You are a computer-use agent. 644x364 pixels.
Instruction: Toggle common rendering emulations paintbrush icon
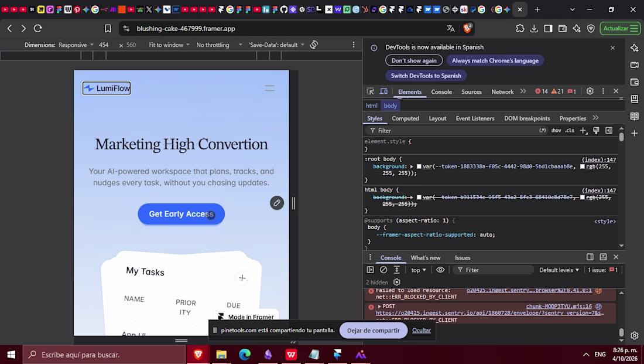596,130
